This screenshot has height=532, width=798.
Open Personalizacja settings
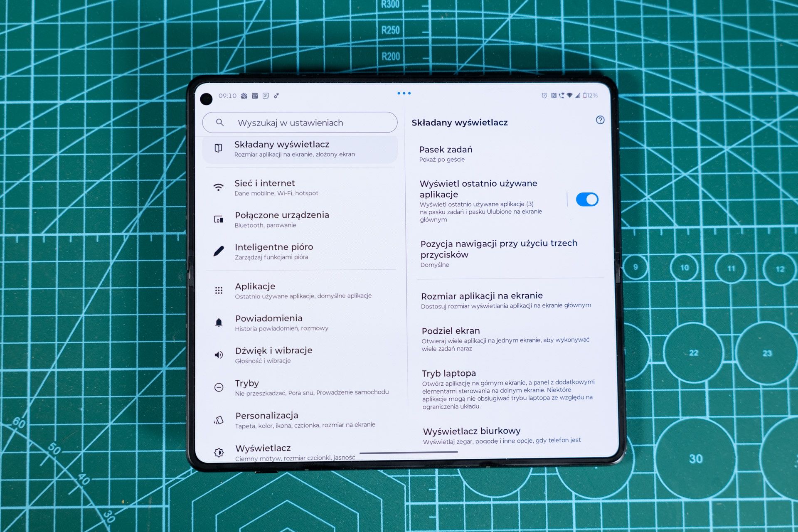[x=300, y=420]
